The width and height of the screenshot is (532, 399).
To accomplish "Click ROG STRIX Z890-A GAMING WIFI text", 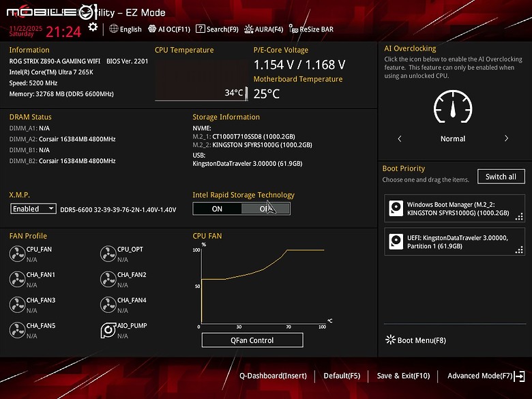I will [55, 61].
